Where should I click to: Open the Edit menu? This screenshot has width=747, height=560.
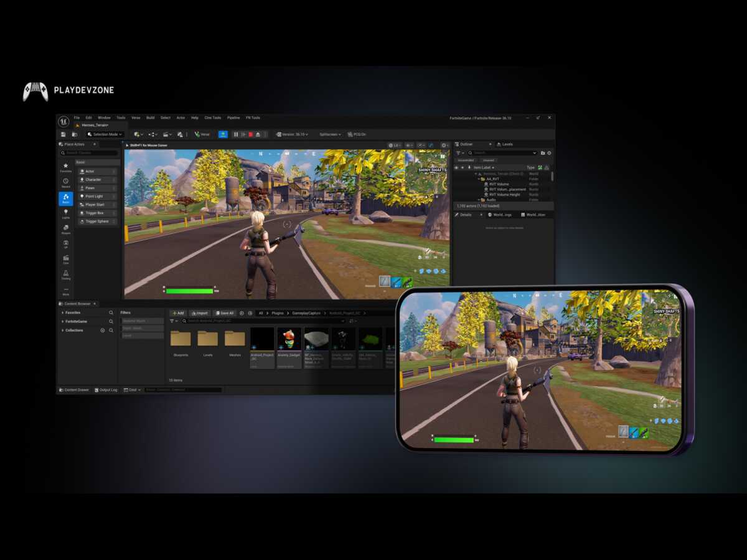pos(88,118)
